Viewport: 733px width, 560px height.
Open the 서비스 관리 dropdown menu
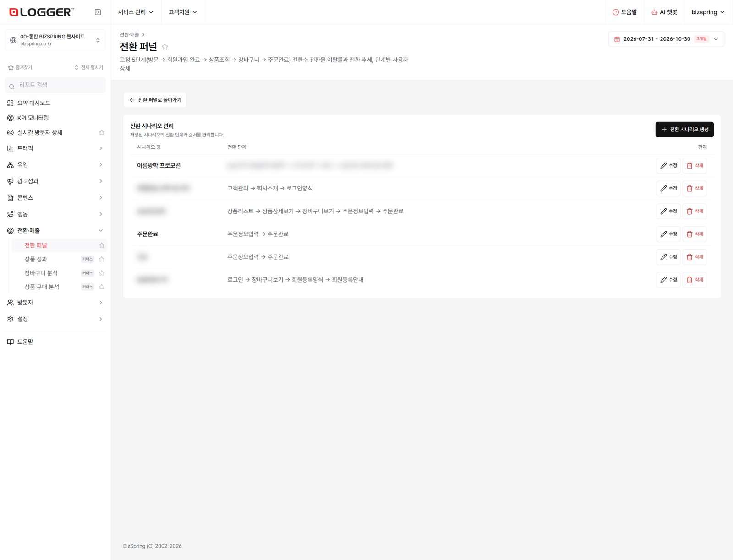click(136, 12)
